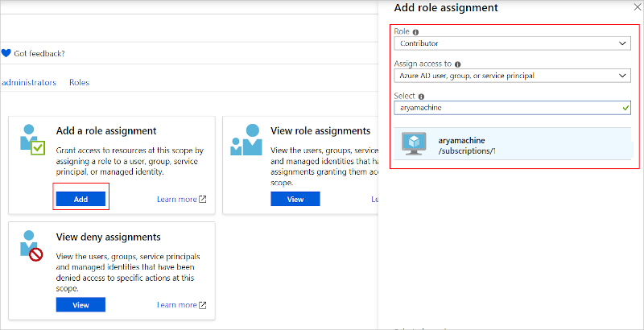Open Learn more link in View deny assignments
644x330 pixels.
click(x=177, y=305)
